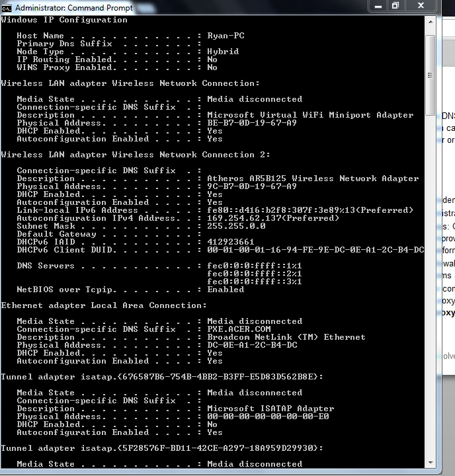
Task: Click the Command Prompt title bar icon
Action: [x=7, y=8]
